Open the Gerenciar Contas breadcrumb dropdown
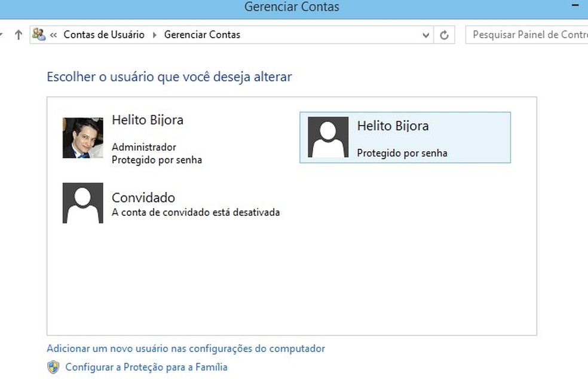Image resolution: width=588 pixels, height=379 pixels. (x=245, y=35)
